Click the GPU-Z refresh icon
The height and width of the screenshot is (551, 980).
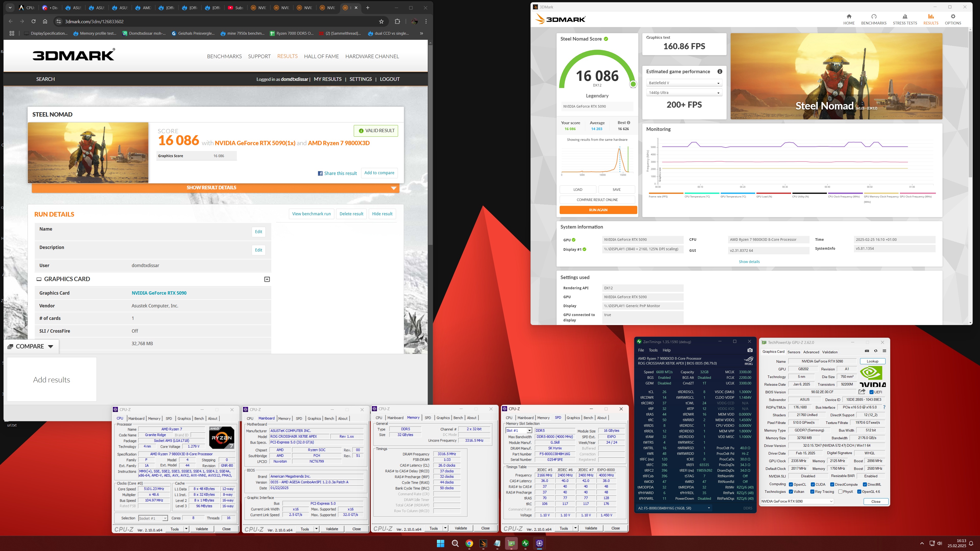tap(876, 351)
